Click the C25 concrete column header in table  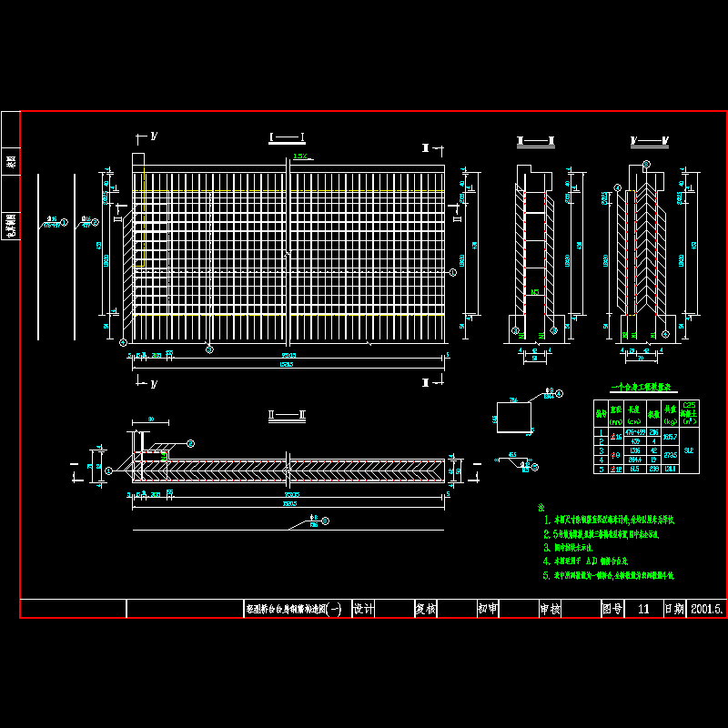(x=688, y=409)
